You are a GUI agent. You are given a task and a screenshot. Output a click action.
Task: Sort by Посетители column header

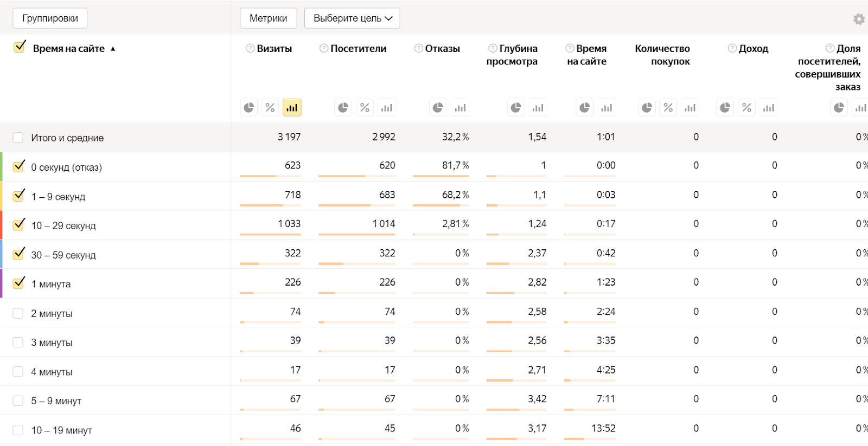[x=358, y=49]
